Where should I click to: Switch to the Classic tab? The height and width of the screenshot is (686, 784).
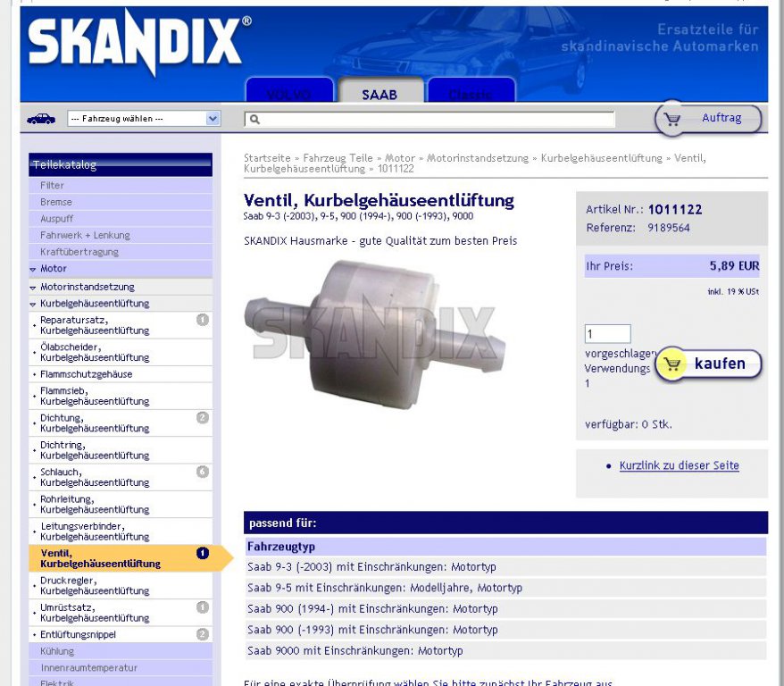pyautogui.click(x=471, y=90)
